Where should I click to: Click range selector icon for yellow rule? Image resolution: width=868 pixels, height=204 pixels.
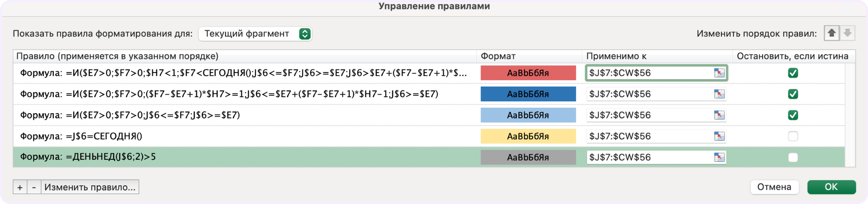719,136
